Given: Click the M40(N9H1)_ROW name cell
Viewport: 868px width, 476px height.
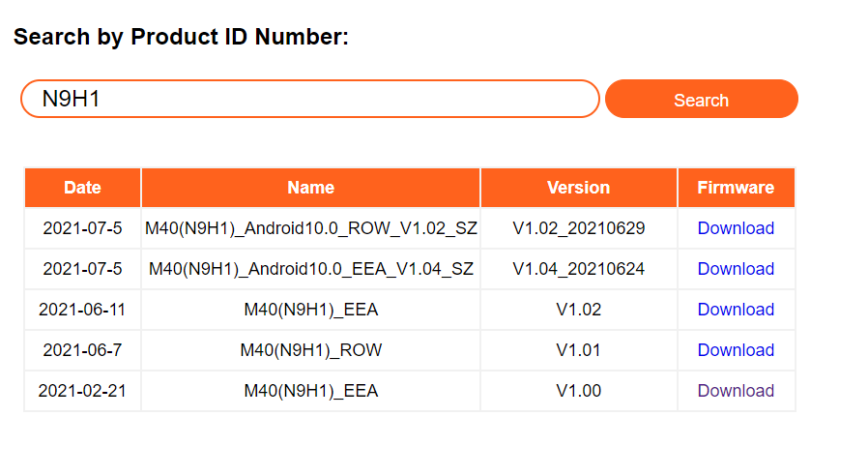Looking at the screenshot, I should [310, 350].
